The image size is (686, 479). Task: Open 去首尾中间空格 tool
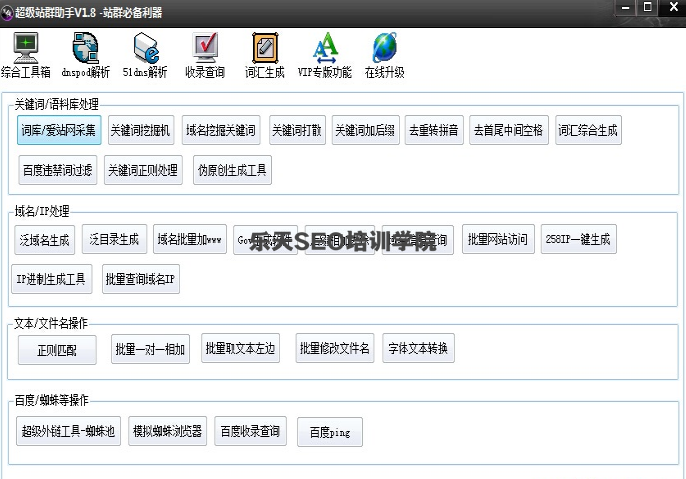[x=509, y=130]
